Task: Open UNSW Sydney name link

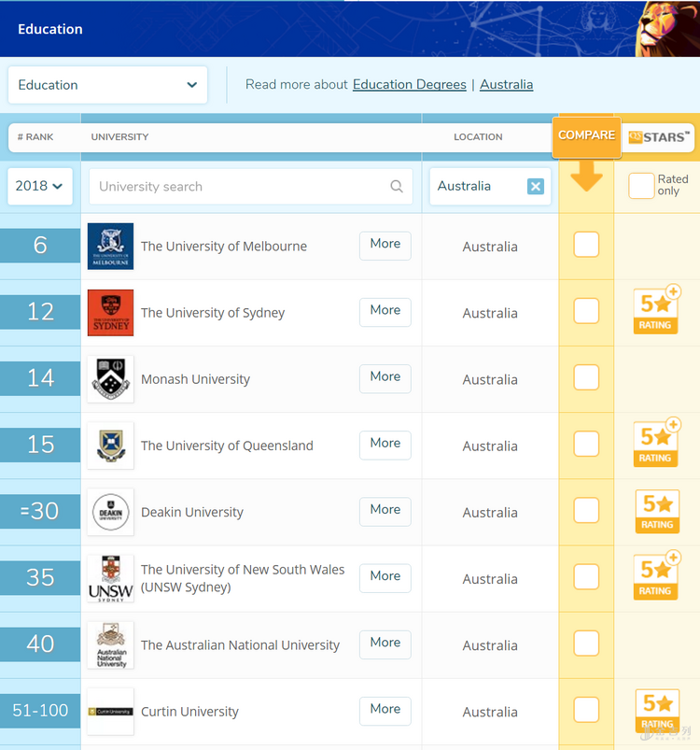Action: (243, 578)
